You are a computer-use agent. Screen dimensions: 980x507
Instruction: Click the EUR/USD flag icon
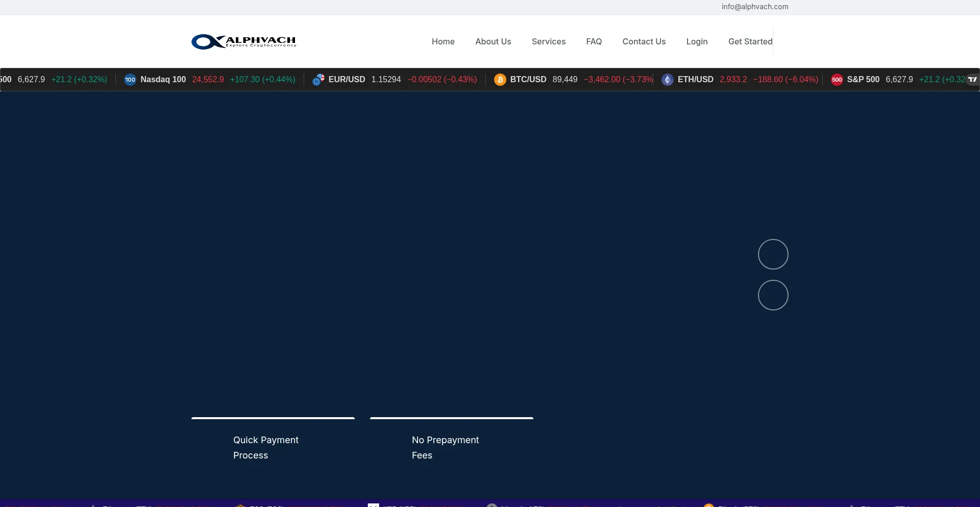tap(318, 80)
